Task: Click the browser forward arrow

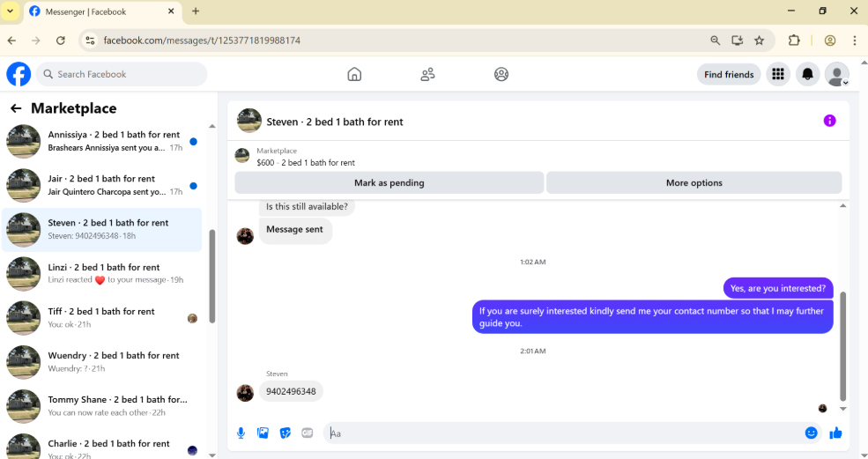Action: (36, 41)
